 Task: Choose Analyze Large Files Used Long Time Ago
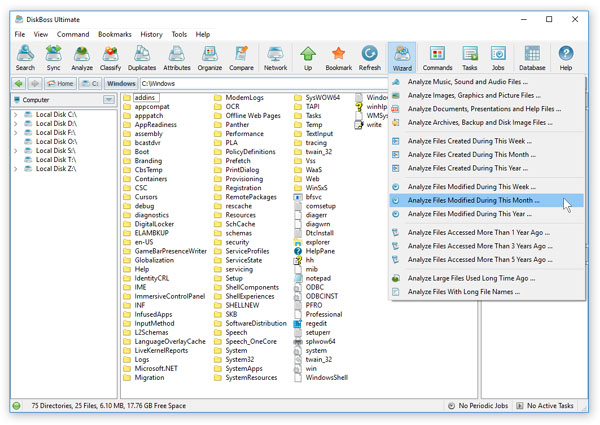coord(487,278)
